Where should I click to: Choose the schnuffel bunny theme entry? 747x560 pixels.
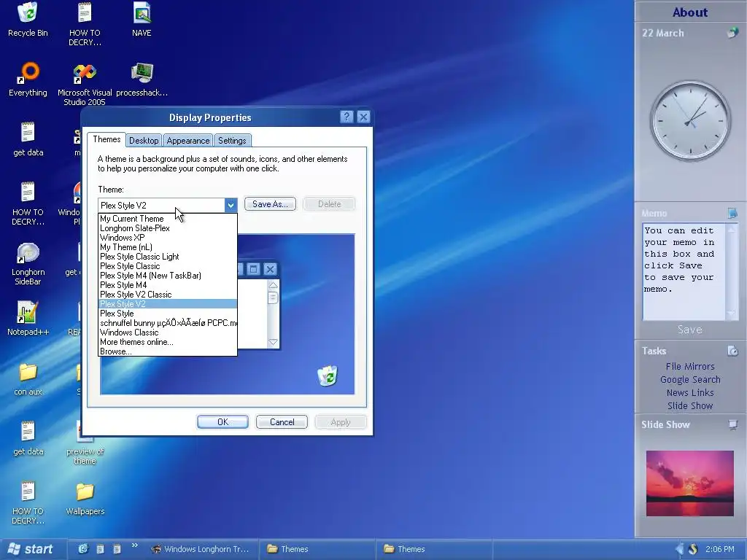pos(167,323)
